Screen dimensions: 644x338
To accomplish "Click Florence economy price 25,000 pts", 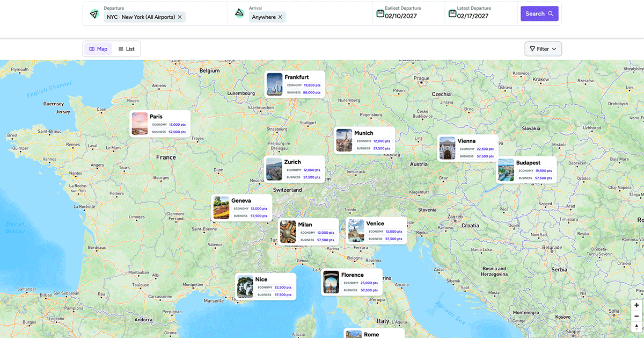I will click(x=369, y=283).
